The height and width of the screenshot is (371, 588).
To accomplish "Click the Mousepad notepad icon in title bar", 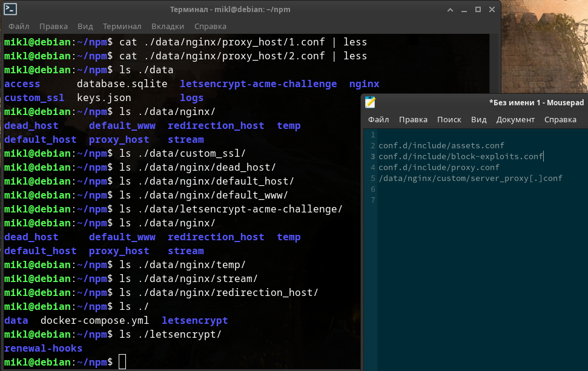I will point(371,102).
